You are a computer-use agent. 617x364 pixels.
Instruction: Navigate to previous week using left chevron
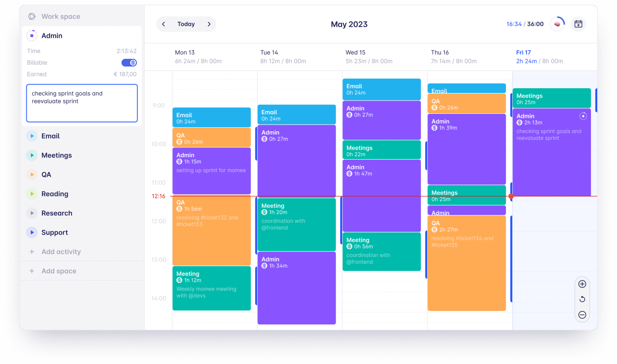pyautogui.click(x=164, y=24)
